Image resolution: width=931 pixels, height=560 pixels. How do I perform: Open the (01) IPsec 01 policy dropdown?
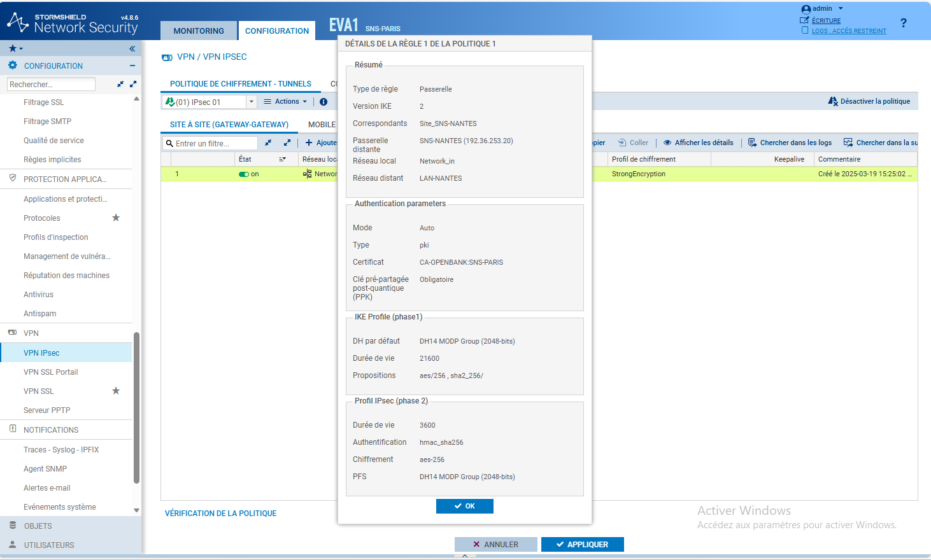point(252,102)
